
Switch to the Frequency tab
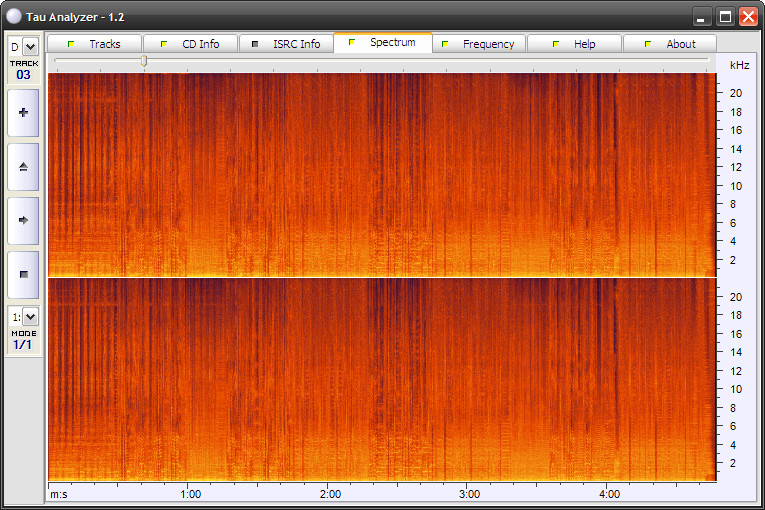click(478, 44)
